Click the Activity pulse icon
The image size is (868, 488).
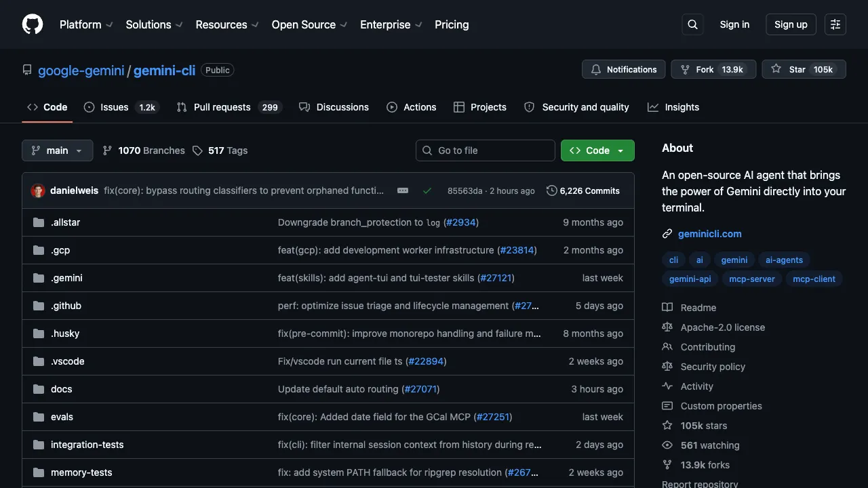[x=667, y=386]
